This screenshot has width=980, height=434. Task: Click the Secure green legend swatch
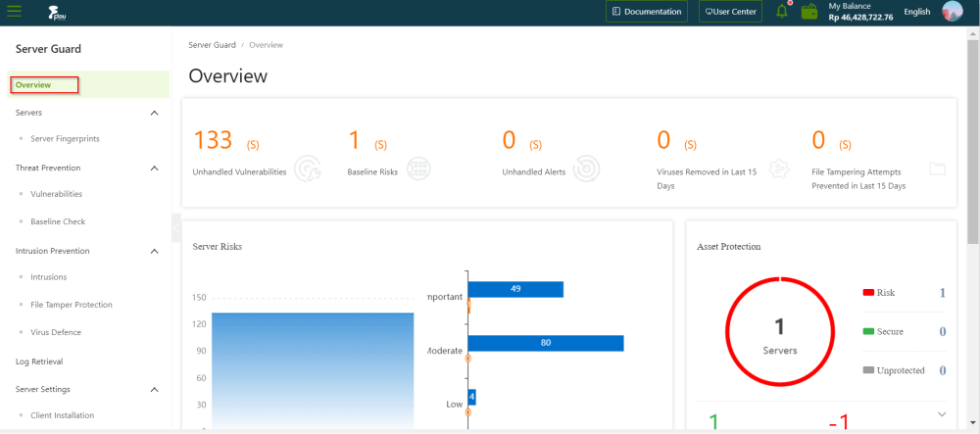pos(868,331)
